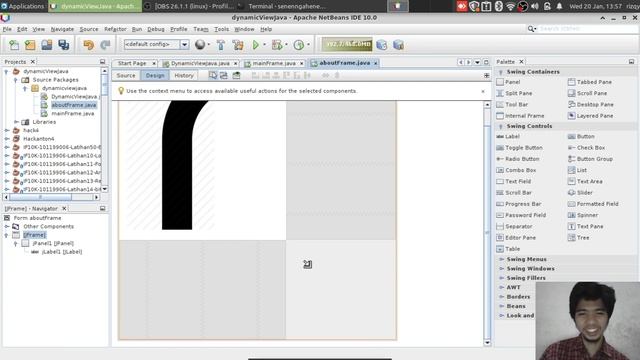Screen dimensions: 640x360
Task: Open the Refactor menu
Action: pos(115,29)
